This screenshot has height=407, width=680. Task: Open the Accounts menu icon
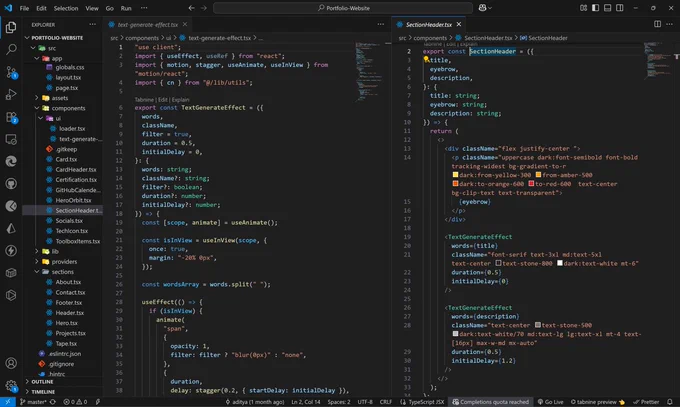click(11, 363)
